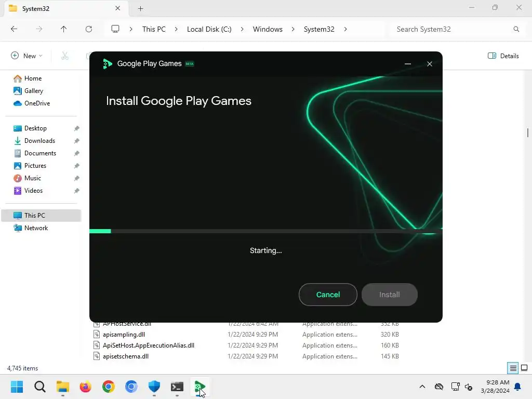Refresh the System32 folder view
This screenshot has height=399, width=532.
[x=88, y=29]
